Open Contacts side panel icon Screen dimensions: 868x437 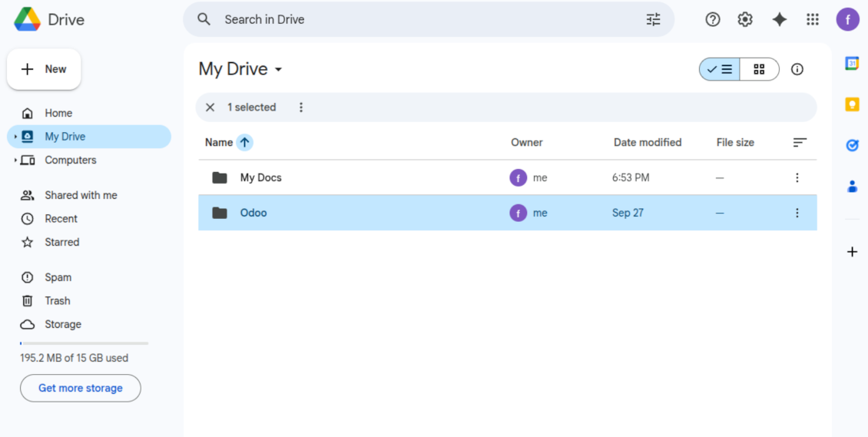[852, 186]
